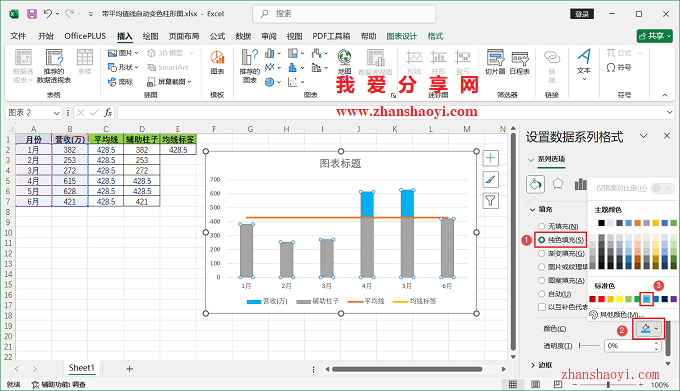The width and height of the screenshot is (680, 391).
Task: Close the Format Data Series pane
Action: click(x=667, y=136)
